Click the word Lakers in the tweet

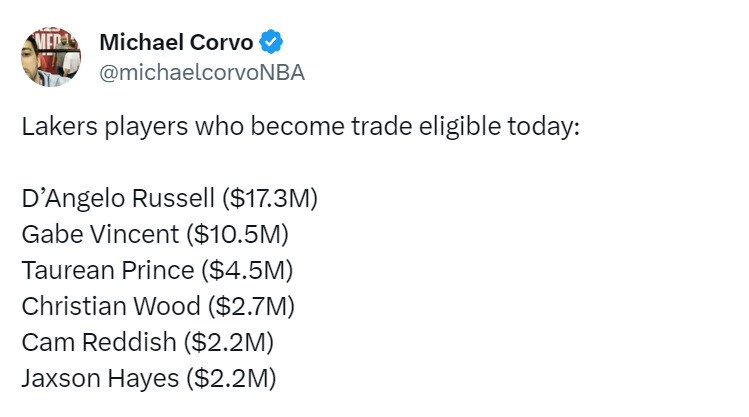coord(60,127)
